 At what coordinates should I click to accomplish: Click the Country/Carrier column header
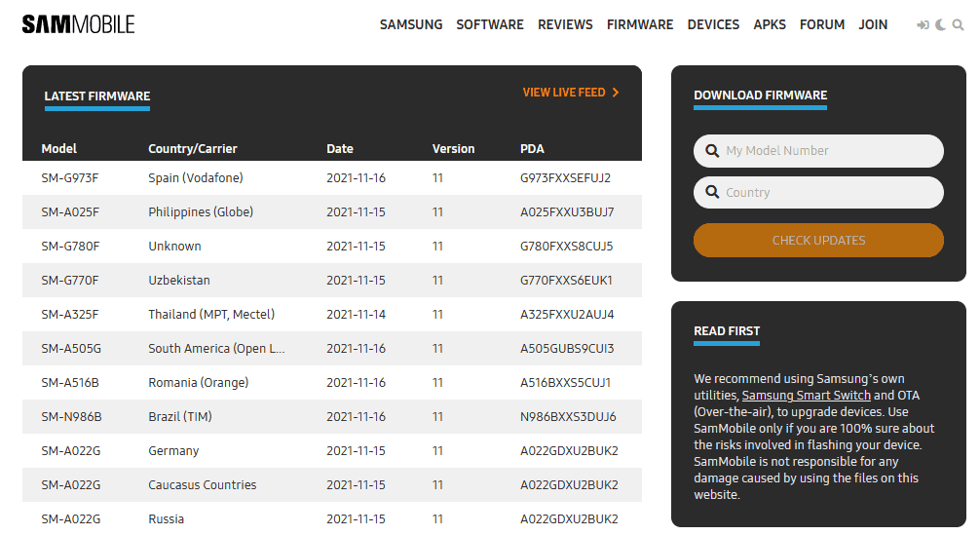point(193,149)
